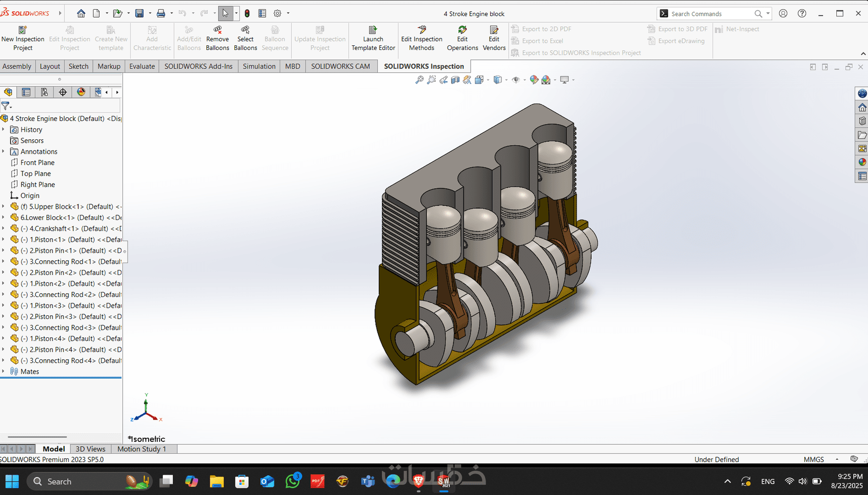868x495 pixels.
Task: Click the Remove Balloons tool
Action: [x=218, y=38]
